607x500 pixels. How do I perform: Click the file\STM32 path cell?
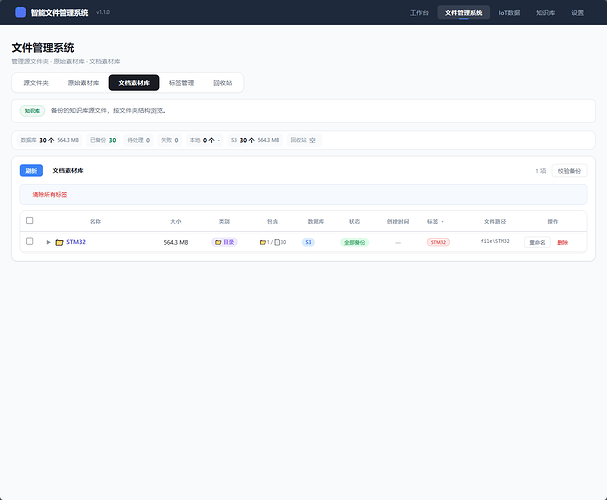[x=495, y=241]
